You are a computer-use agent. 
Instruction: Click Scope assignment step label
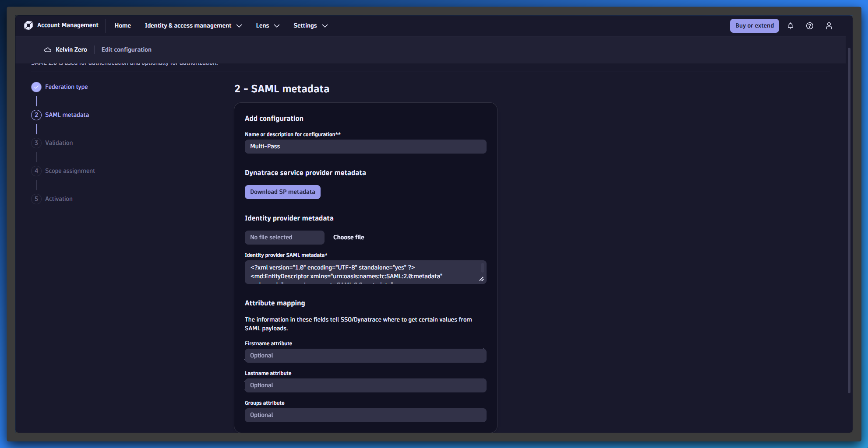coord(70,171)
